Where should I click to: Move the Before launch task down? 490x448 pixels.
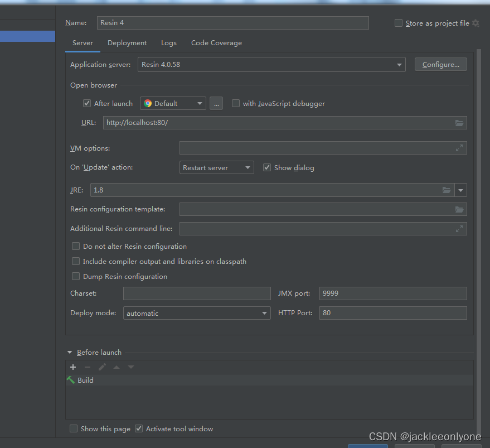(131, 367)
